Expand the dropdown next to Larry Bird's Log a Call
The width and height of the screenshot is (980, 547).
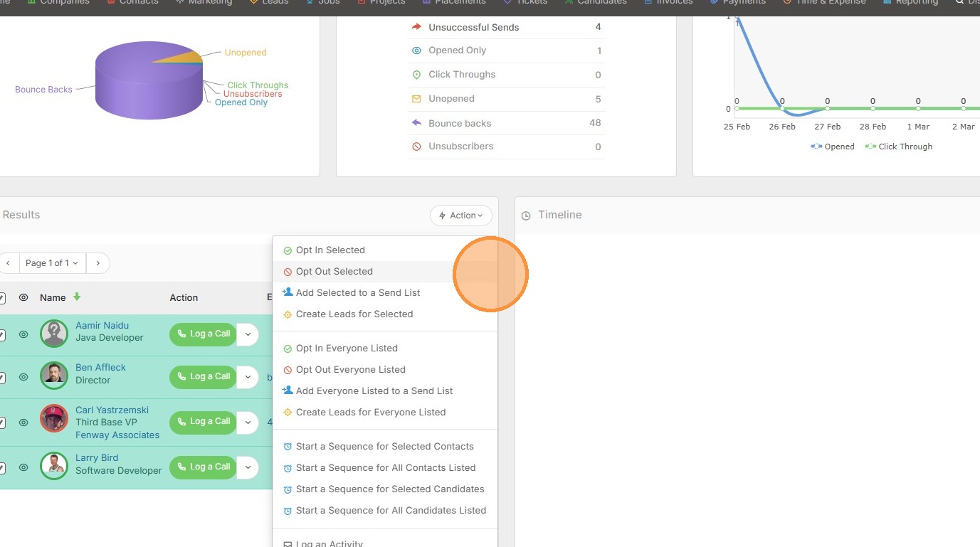point(248,467)
